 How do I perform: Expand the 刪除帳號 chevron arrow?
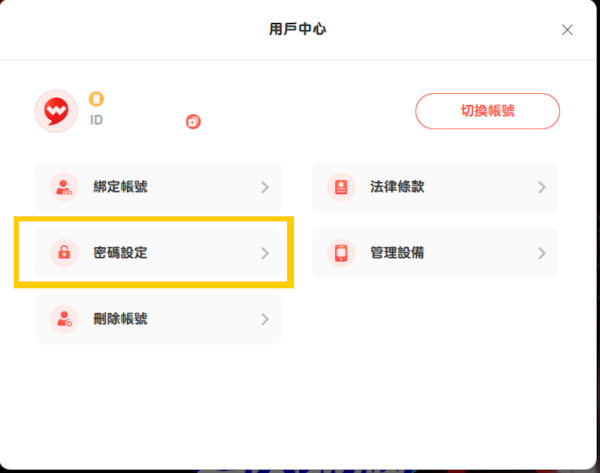[265, 319]
